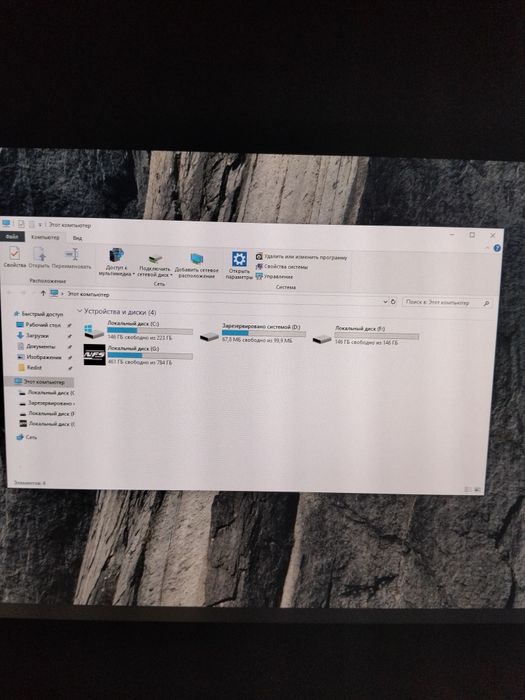
Task: Collapse the ribbon with small arrow
Action: pyautogui.click(x=487, y=247)
